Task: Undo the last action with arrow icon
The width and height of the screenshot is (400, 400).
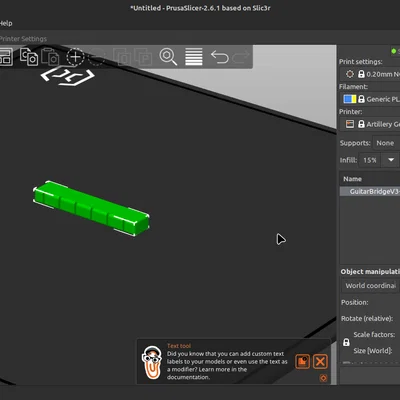Action: (x=220, y=57)
